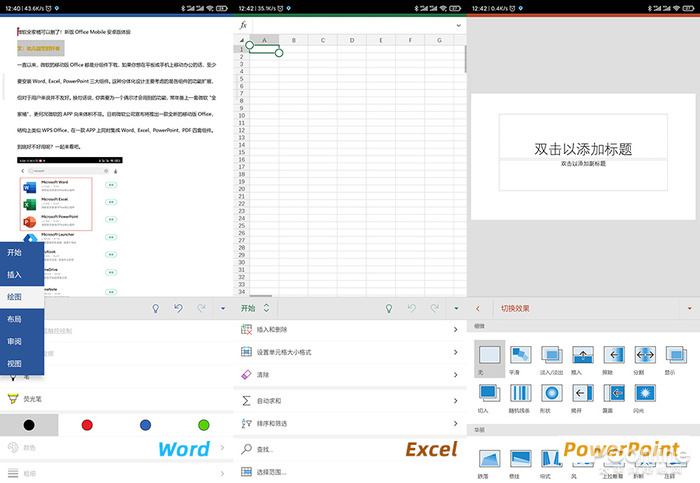Pick the blue ink color
The height and width of the screenshot is (483, 700).
146,425
